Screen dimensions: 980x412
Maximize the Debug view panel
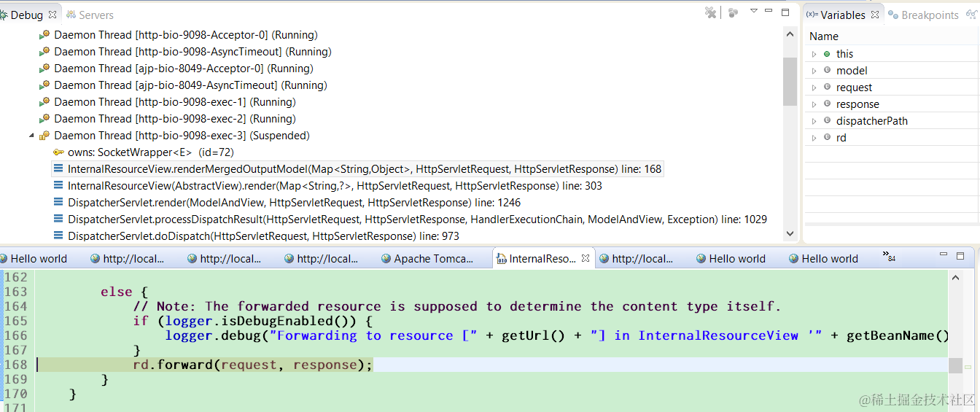[785, 12]
